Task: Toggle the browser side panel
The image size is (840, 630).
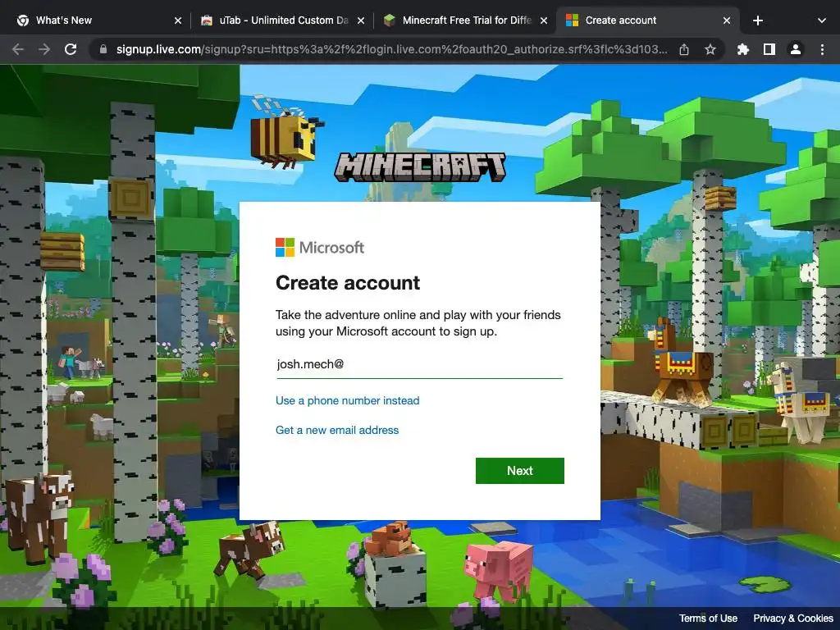Action: pyautogui.click(x=769, y=50)
